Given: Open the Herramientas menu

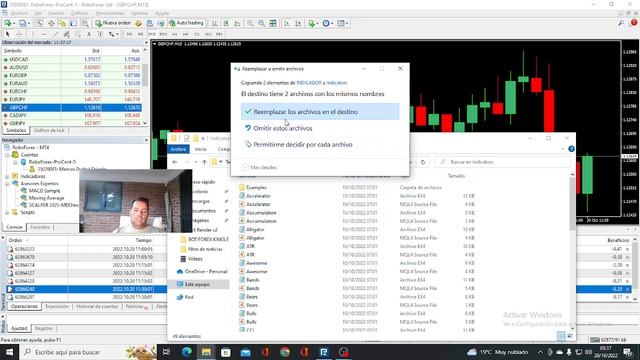Looking at the screenshot, I should [110, 13].
